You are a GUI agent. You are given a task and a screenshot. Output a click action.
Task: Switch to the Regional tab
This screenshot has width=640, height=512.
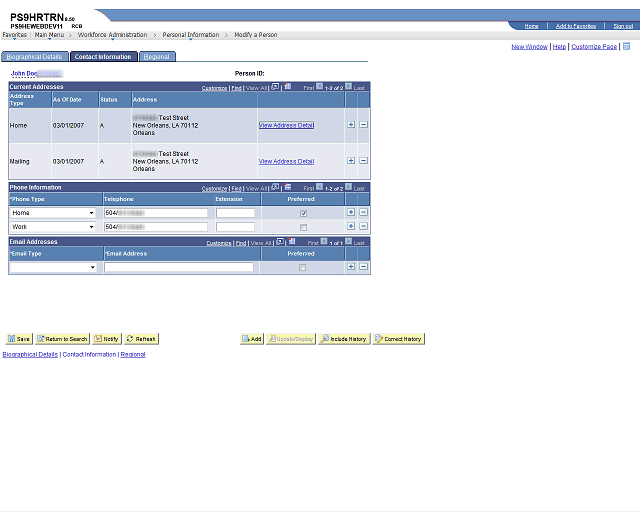tap(157, 57)
